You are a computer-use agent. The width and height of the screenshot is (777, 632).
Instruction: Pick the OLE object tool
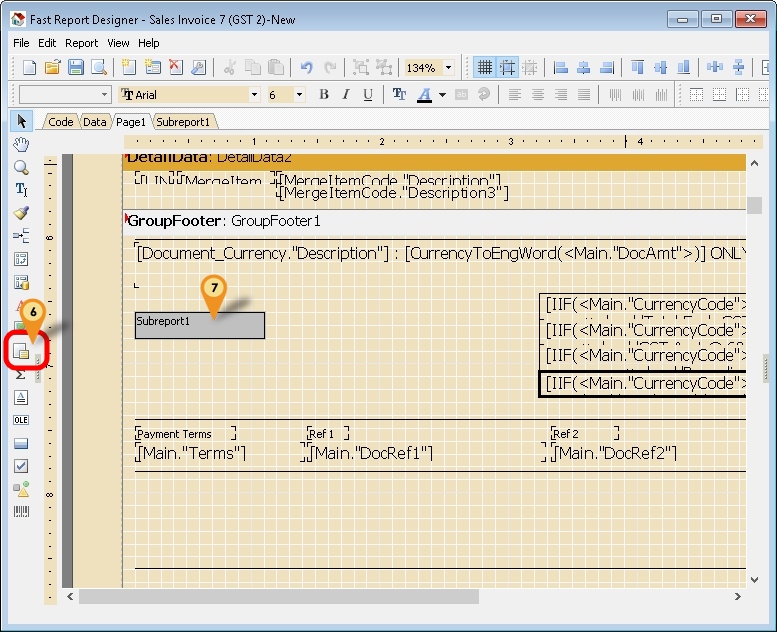point(21,420)
